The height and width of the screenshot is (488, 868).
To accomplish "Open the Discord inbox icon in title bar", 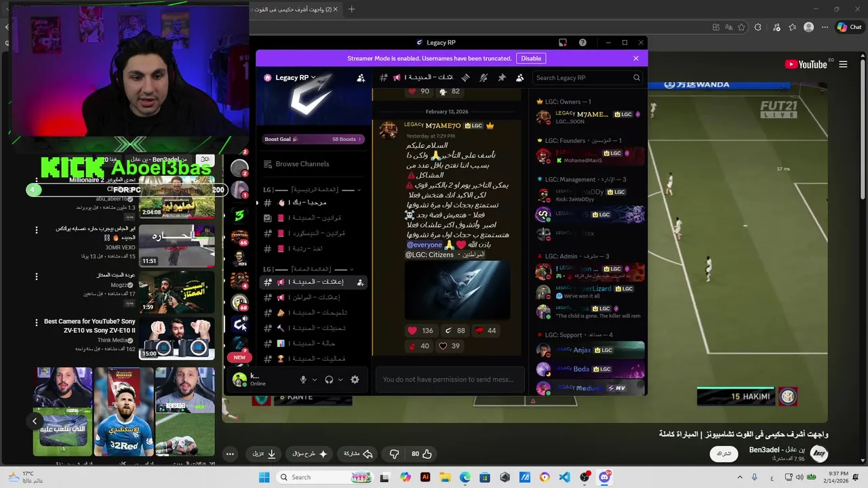I will pyautogui.click(x=563, y=43).
